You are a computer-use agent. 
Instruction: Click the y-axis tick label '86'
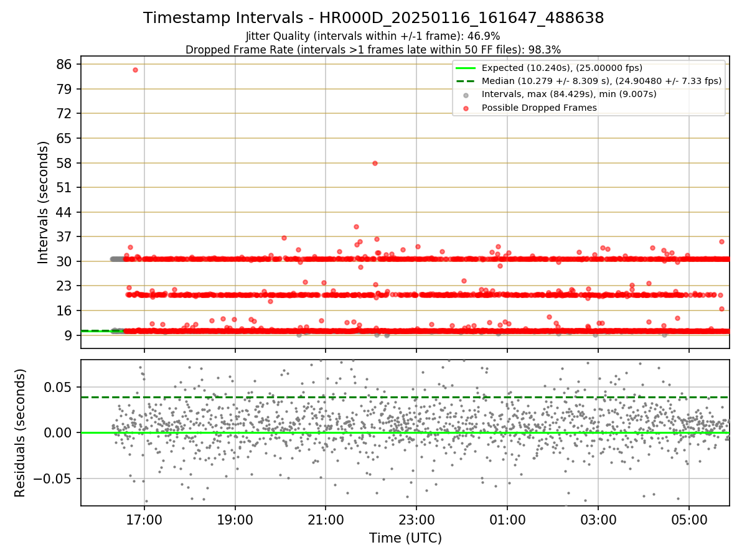(x=64, y=64)
